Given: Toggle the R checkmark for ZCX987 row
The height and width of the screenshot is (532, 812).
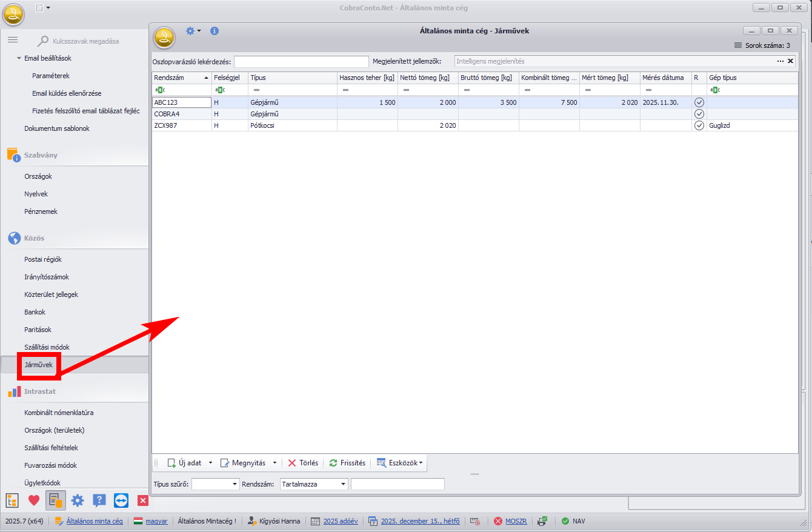Looking at the screenshot, I should (699, 125).
